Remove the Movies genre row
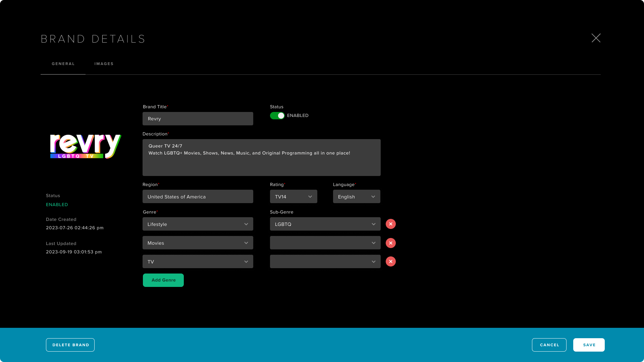The width and height of the screenshot is (644, 362). click(391, 243)
